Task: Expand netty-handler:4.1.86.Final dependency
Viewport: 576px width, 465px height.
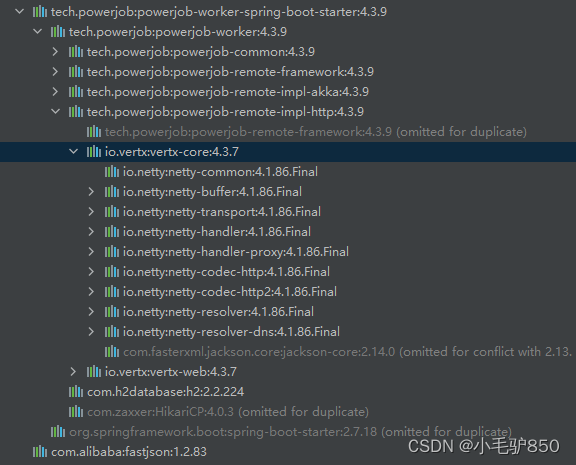Action: pos(91,232)
